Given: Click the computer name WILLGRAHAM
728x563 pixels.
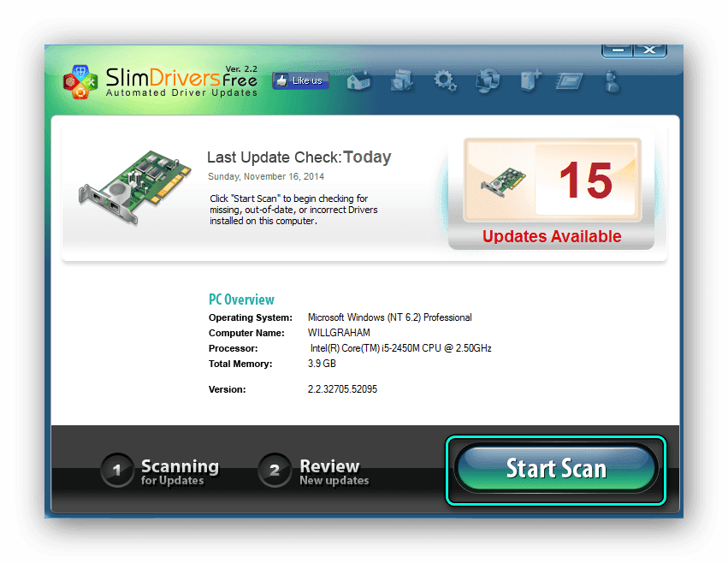Looking at the screenshot, I should click(339, 333).
